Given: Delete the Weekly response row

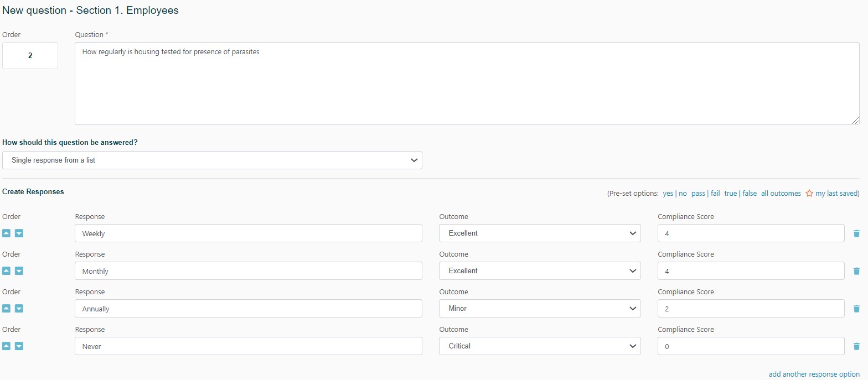Looking at the screenshot, I should [856, 233].
